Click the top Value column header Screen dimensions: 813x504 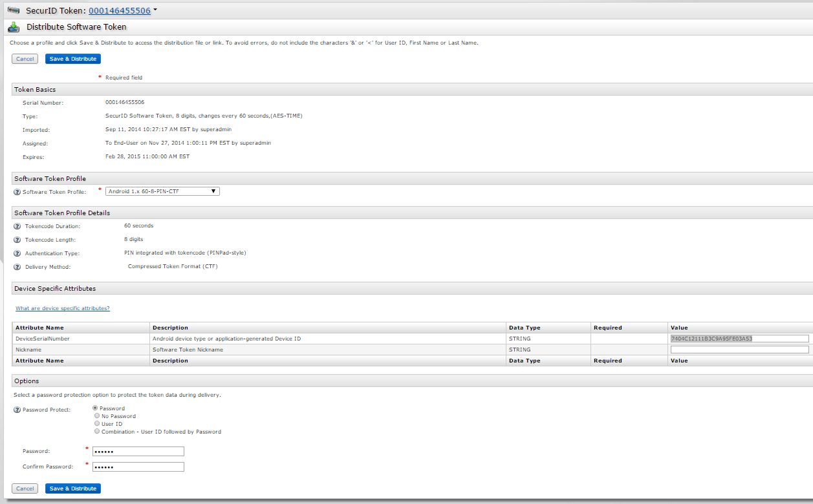point(741,328)
